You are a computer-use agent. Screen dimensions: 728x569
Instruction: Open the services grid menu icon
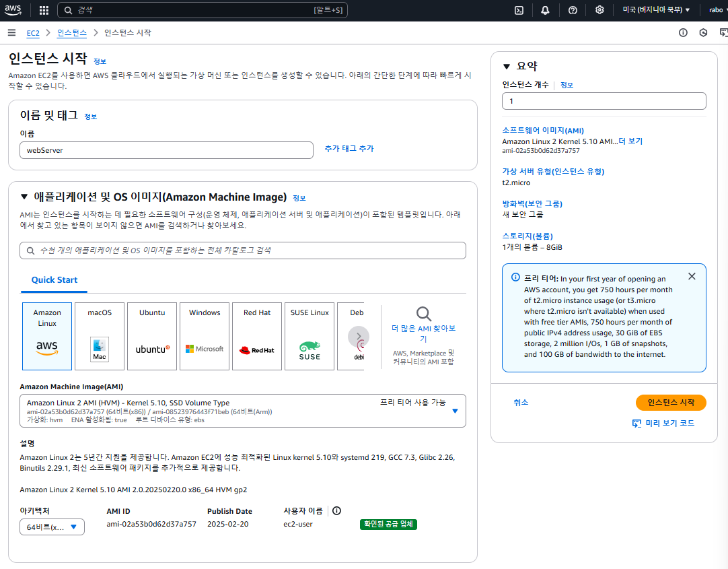44,10
